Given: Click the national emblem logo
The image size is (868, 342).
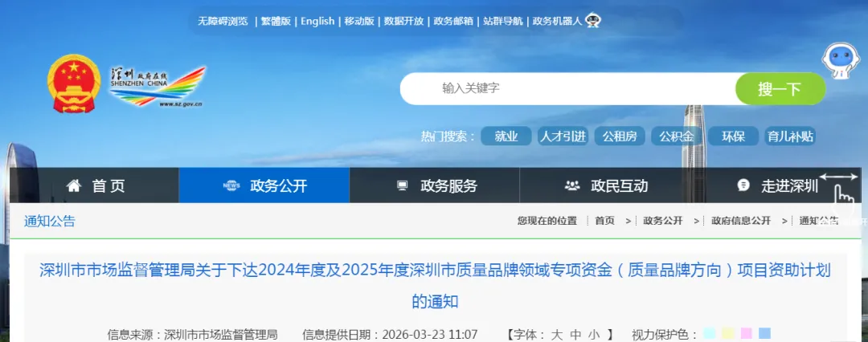Looking at the screenshot, I should click(x=74, y=83).
